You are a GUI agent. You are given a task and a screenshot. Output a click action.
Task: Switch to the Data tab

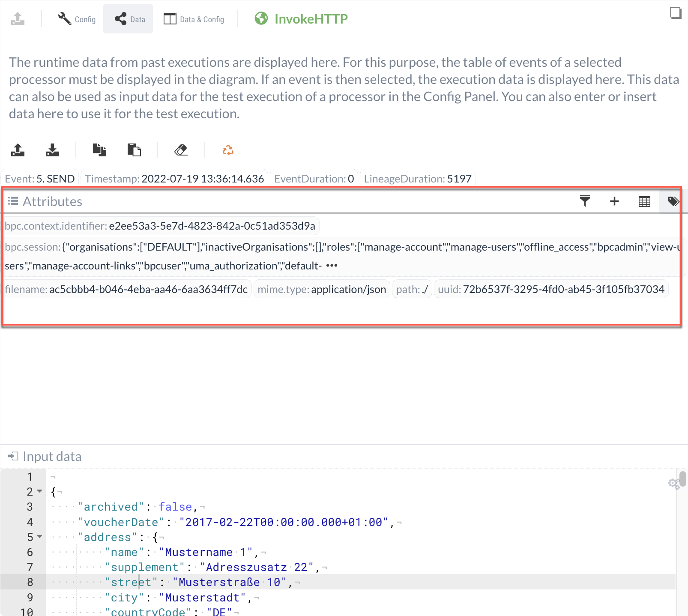[x=128, y=19]
